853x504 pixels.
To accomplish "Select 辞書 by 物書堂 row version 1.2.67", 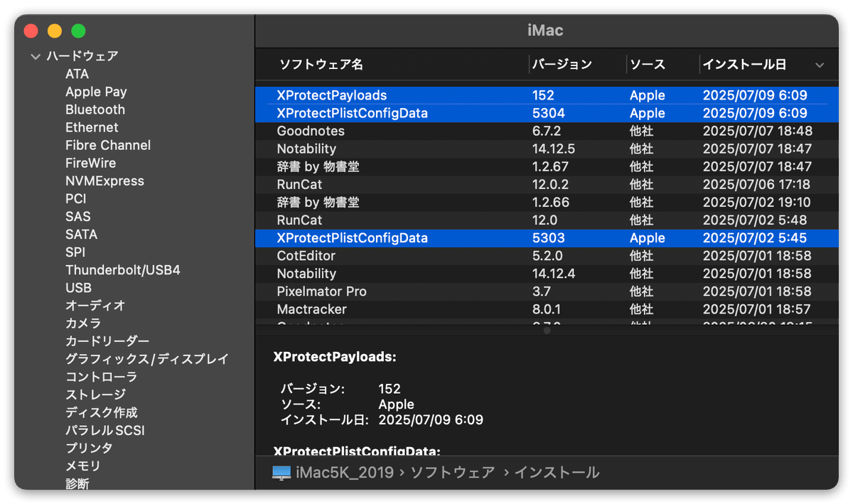I will click(x=547, y=166).
